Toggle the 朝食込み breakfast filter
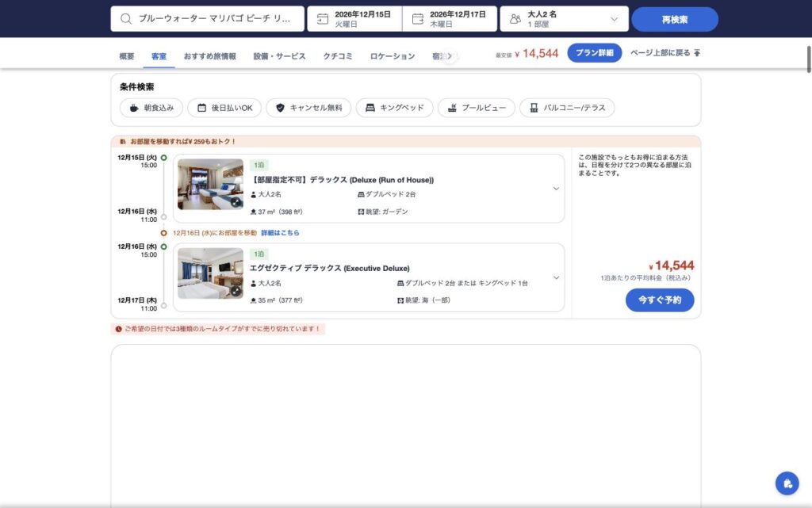Screen dimensions: 812x508 (151, 108)
